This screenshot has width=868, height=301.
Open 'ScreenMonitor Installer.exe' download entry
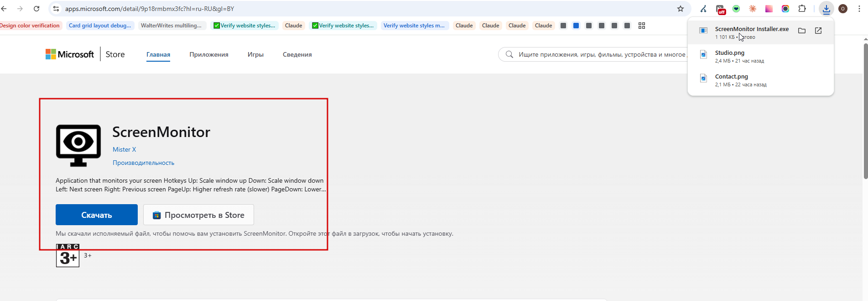point(761,32)
